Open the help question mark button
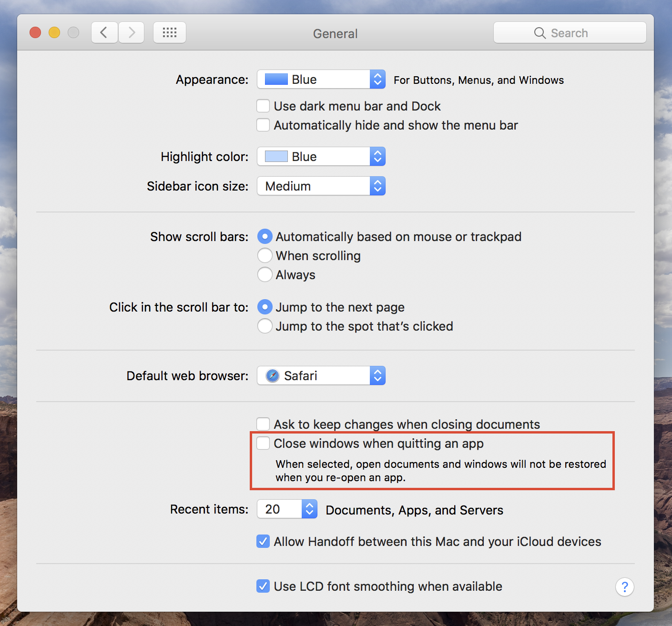Viewport: 672px width, 626px height. [624, 587]
